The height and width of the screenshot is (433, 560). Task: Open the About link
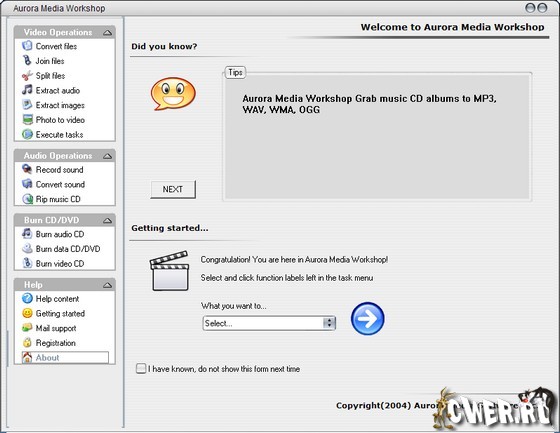coord(47,358)
